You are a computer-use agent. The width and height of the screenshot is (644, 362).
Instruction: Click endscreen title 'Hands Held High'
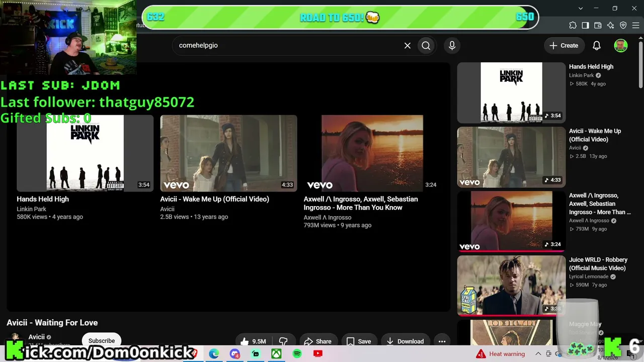point(43,199)
